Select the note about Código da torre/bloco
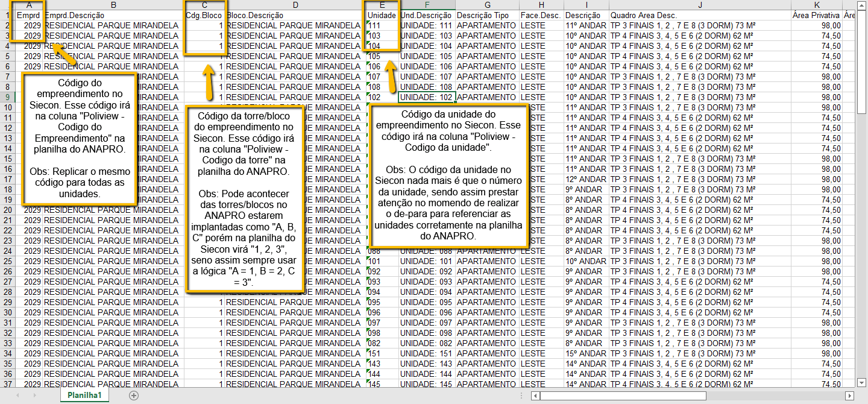The height and width of the screenshot is (404, 868). click(x=245, y=199)
